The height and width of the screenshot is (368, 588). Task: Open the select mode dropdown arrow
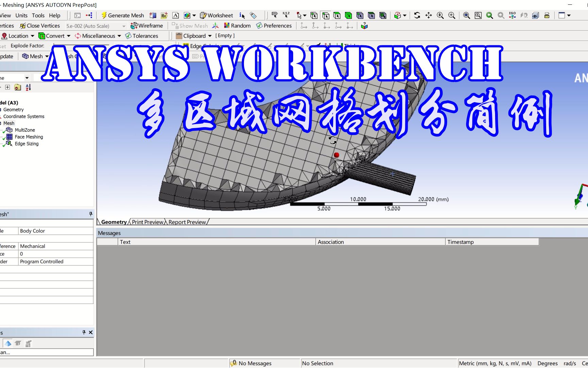pos(305,15)
